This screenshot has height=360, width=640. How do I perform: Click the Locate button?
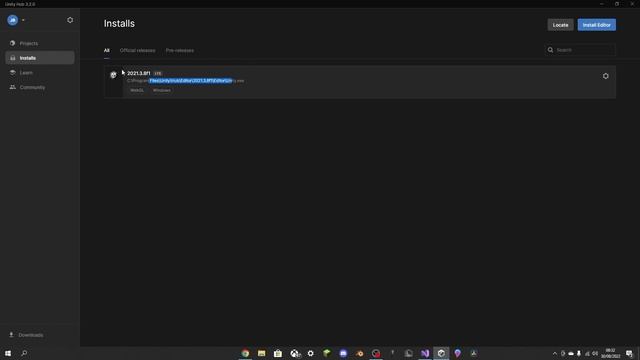pyautogui.click(x=560, y=25)
